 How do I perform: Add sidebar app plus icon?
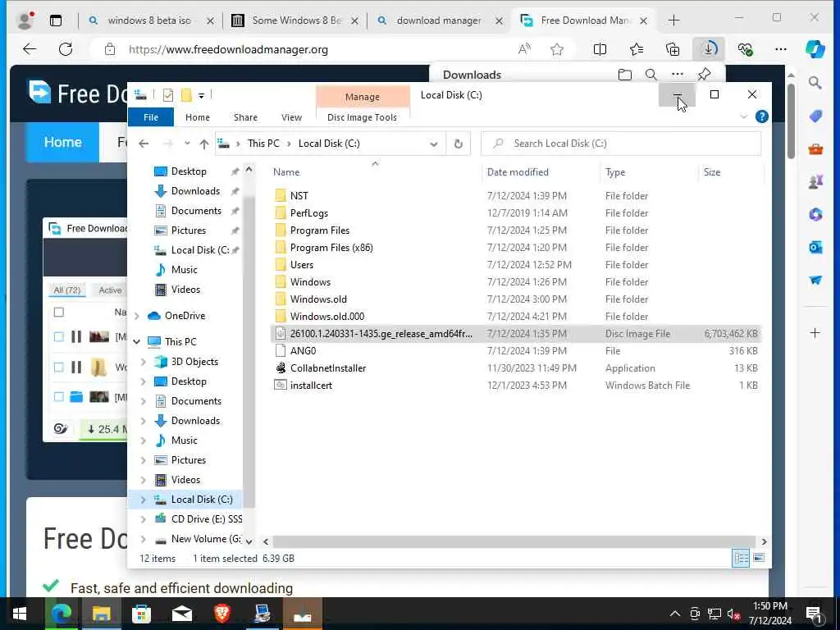815,333
